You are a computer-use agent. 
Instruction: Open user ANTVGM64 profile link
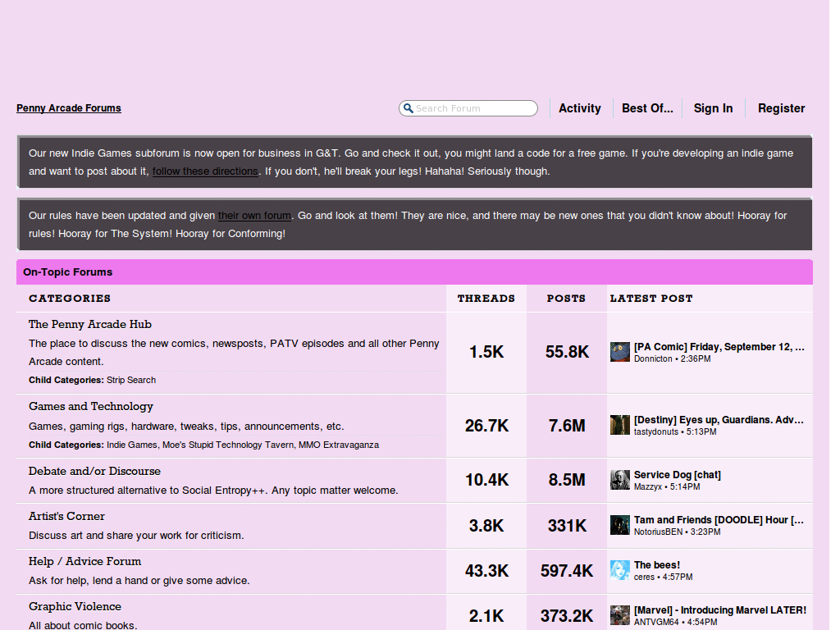tap(656, 622)
